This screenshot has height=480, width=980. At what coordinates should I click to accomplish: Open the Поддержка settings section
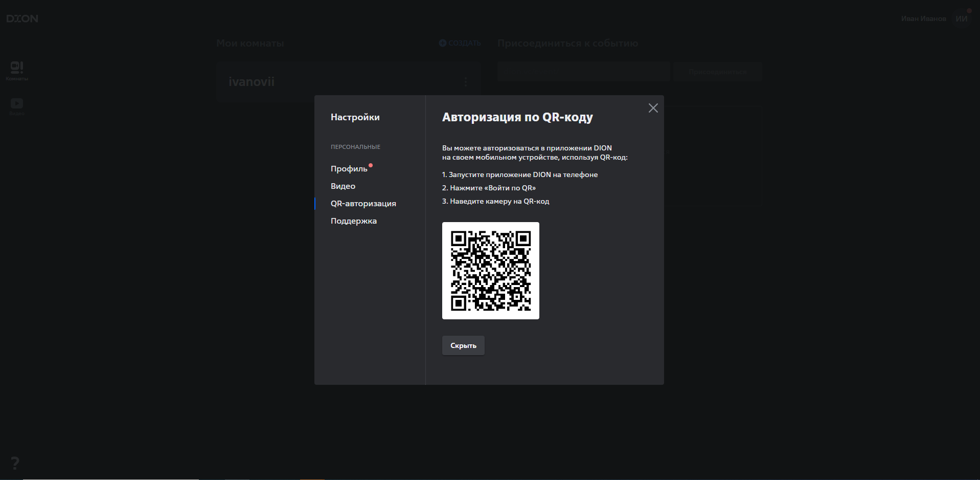354,221
